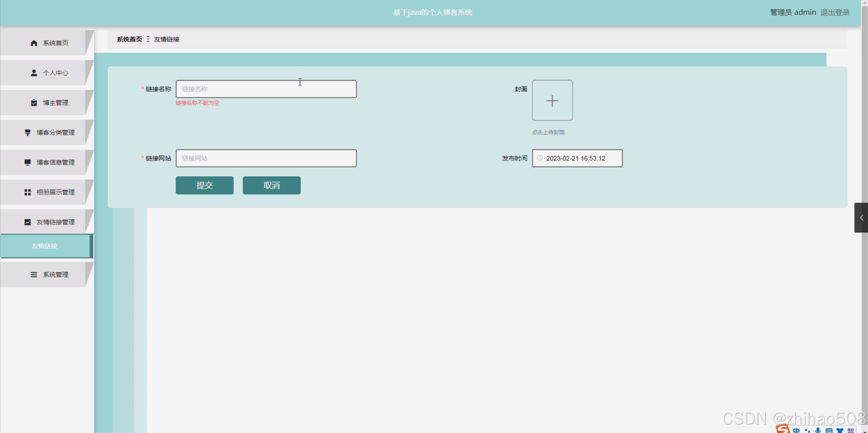Click the home icon beside 系统首页
868x433 pixels.
click(34, 43)
